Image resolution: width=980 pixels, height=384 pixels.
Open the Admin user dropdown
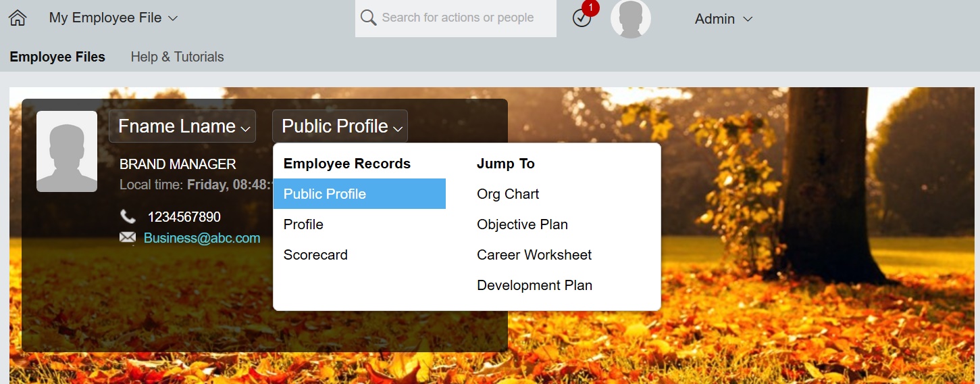723,19
